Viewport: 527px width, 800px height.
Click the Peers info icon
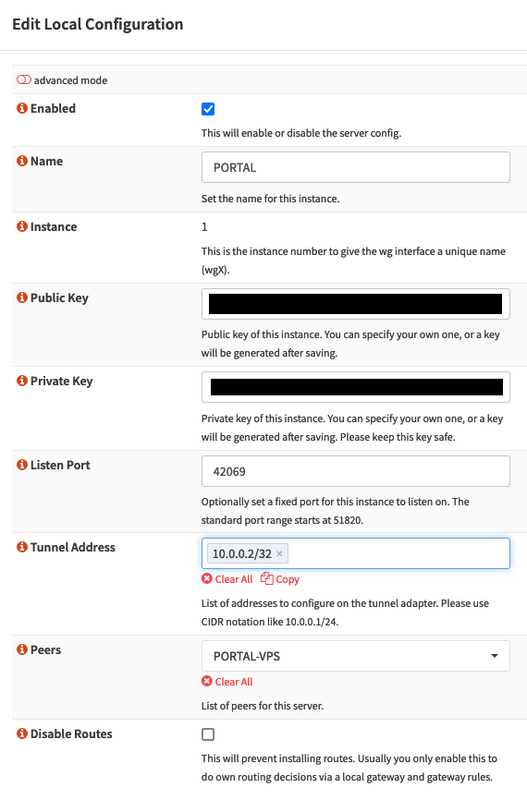point(22,649)
